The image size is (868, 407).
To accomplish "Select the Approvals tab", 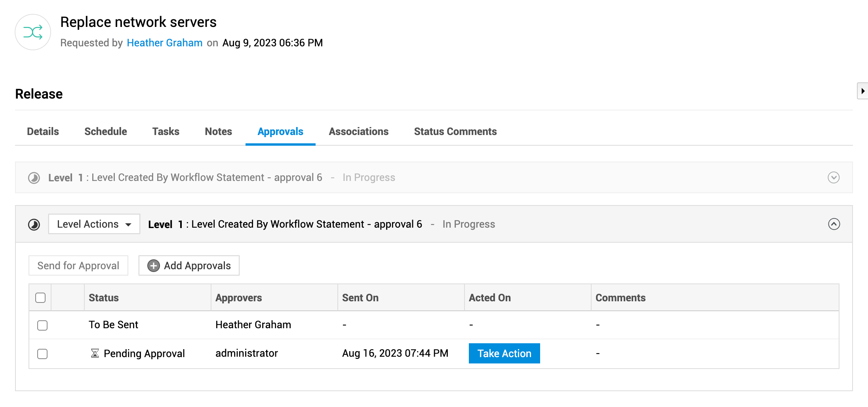I will tap(280, 131).
